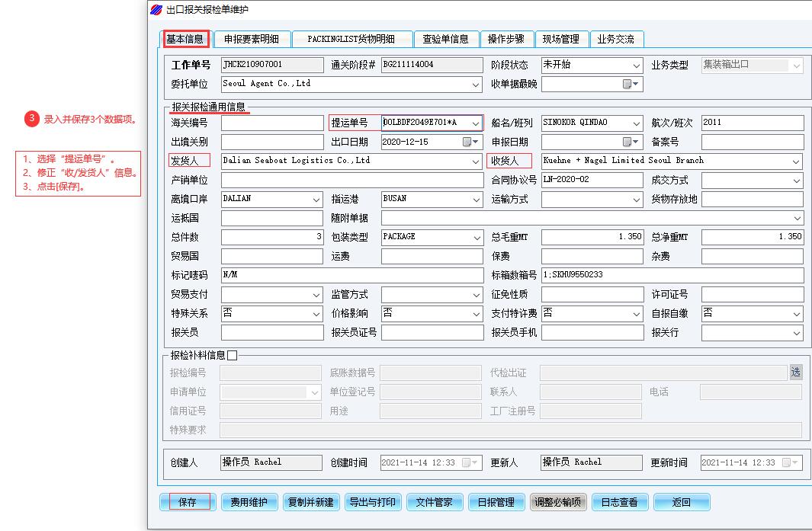Open calendar picker for 出口日期 field
Screen dimensions: 812x531
coord(470,142)
